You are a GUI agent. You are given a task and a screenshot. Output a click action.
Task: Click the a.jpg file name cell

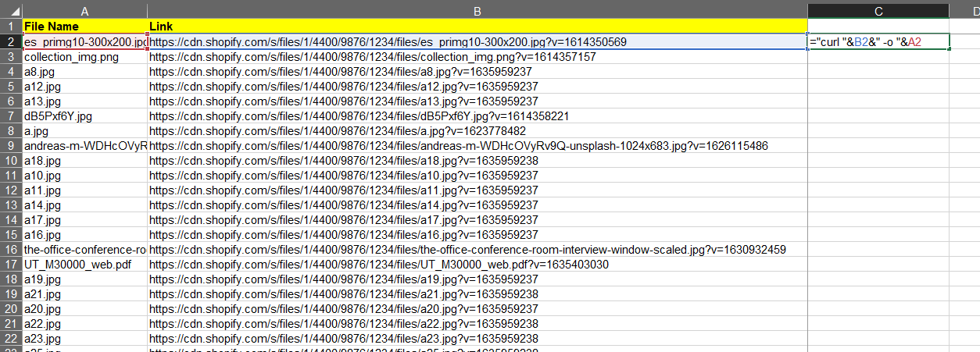coord(84,131)
